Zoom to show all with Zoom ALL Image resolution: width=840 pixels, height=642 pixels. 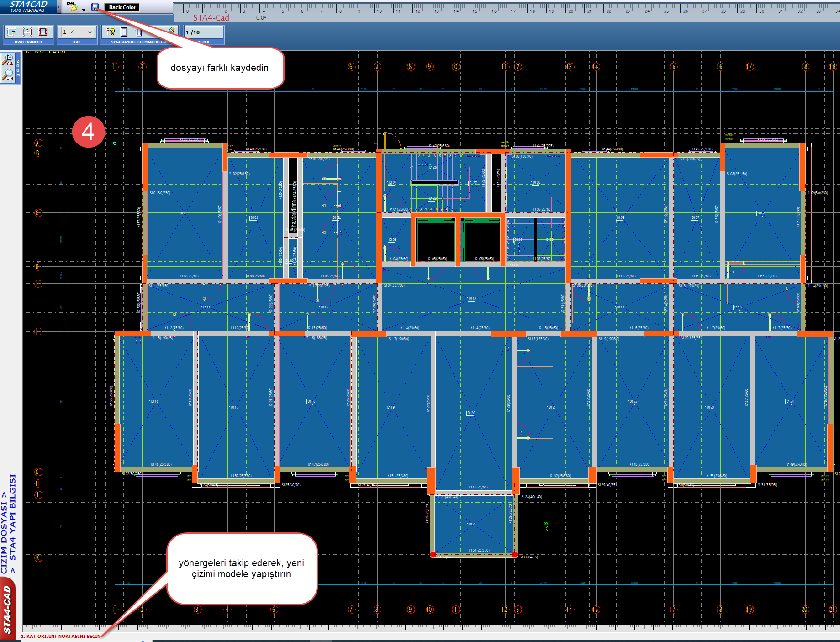coord(9,60)
